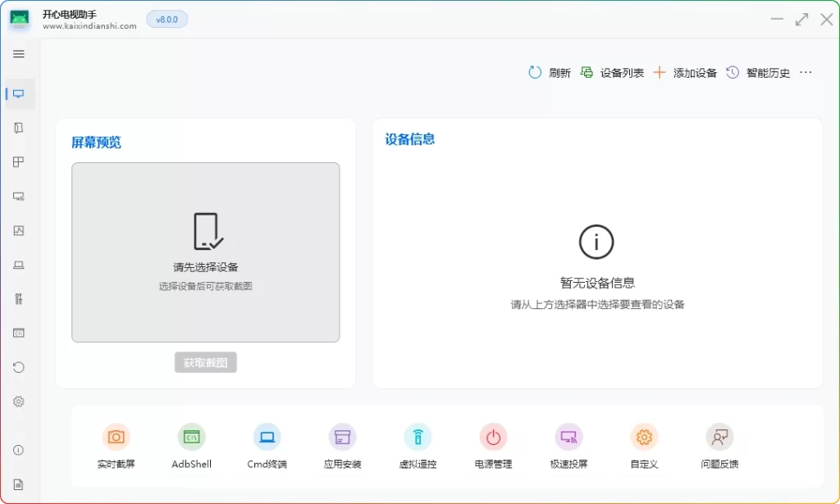Expand the hamburger sidebar menu
Image resolution: width=840 pixels, height=504 pixels.
(19, 54)
